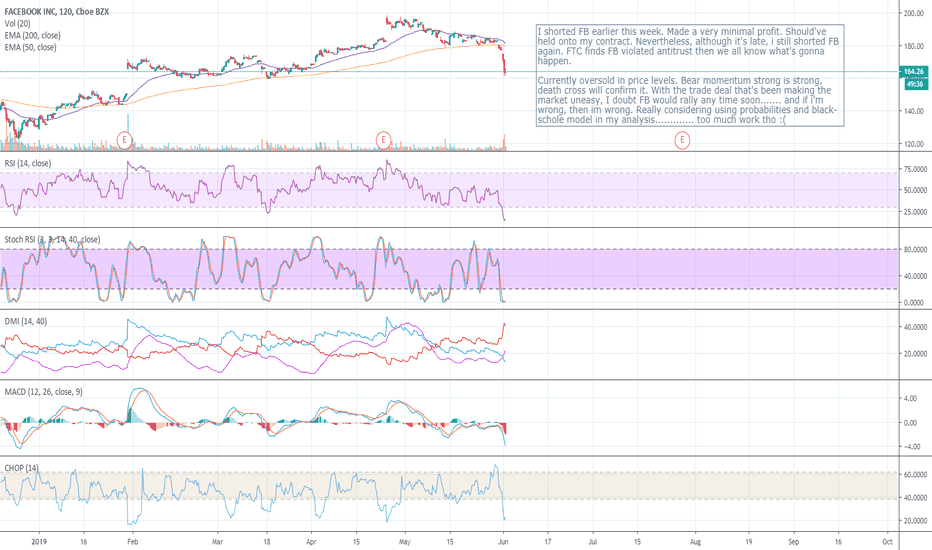Click the current price tag 164.26
This screenshot has height=550, width=932.
914,71
